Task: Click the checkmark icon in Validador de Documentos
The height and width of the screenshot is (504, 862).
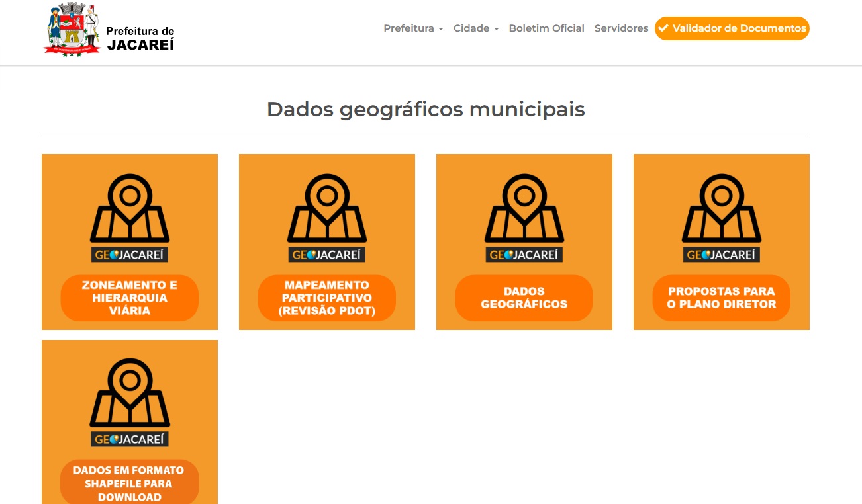Action: tap(663, 28)
